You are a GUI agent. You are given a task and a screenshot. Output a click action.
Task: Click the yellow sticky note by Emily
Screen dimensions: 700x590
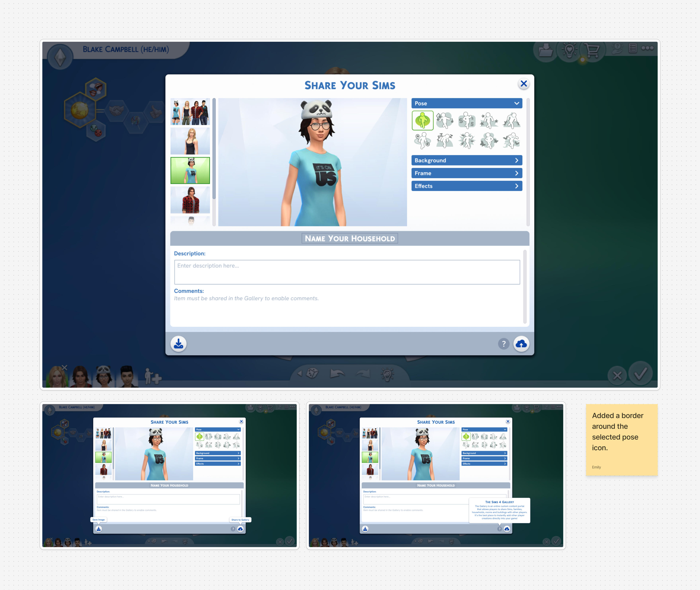621,439
